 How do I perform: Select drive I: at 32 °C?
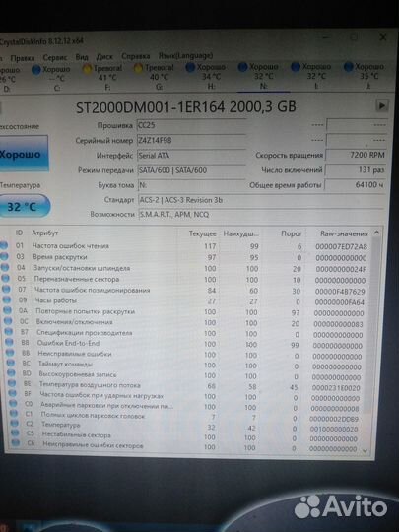(x=311, y=76)
